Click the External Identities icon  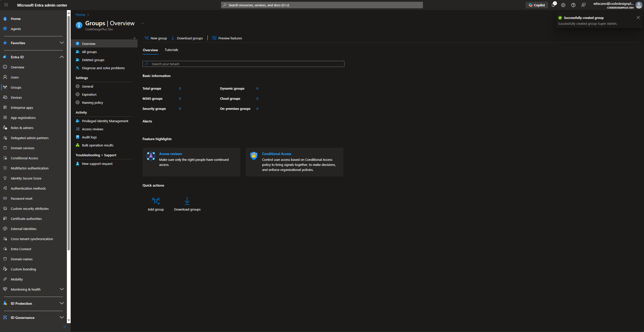click(x=5, y=229)
